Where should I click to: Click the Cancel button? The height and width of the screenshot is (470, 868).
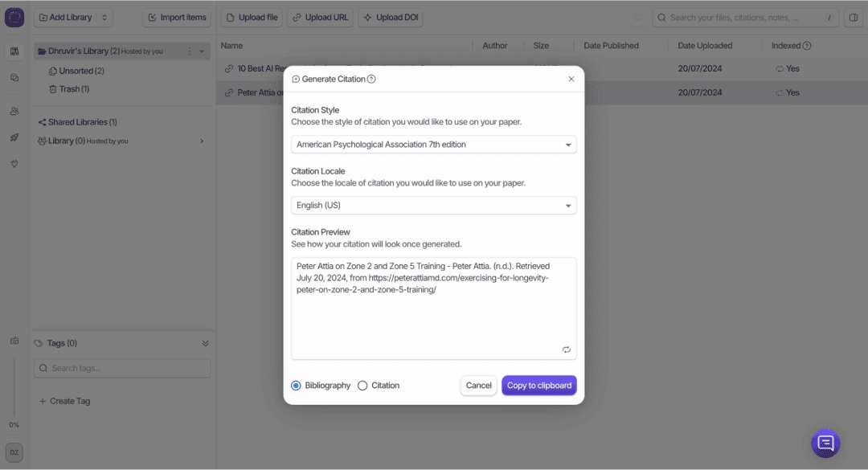coord(478,386)
